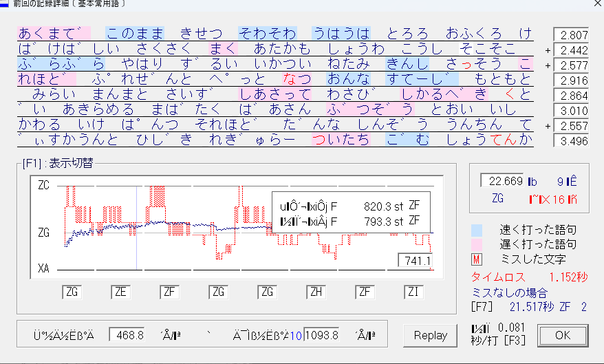Click the word そわそわ
Image resolution: width=604 pixels, height=364 pixels.
268,34
